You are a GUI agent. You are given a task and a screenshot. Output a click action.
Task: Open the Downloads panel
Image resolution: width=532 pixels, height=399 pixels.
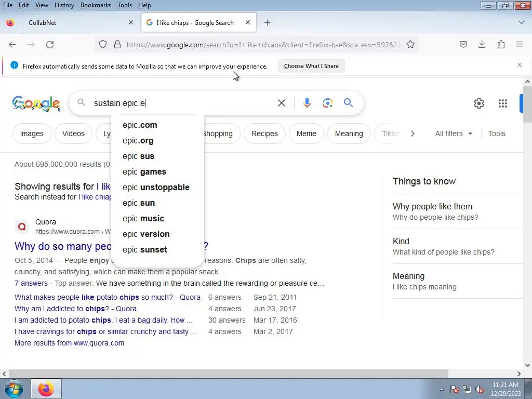(x=482, y=44)
